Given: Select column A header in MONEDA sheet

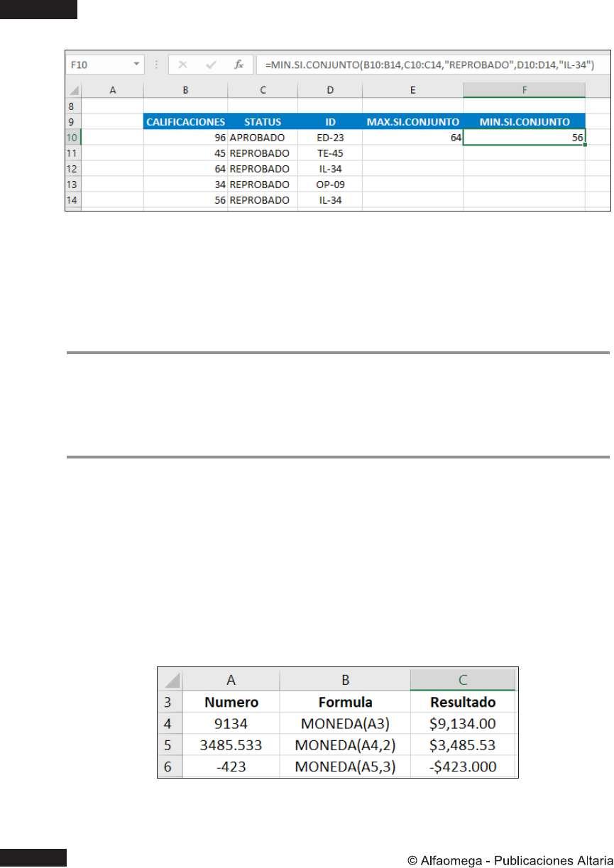Looking at the screenshot, I should point(231,680).
